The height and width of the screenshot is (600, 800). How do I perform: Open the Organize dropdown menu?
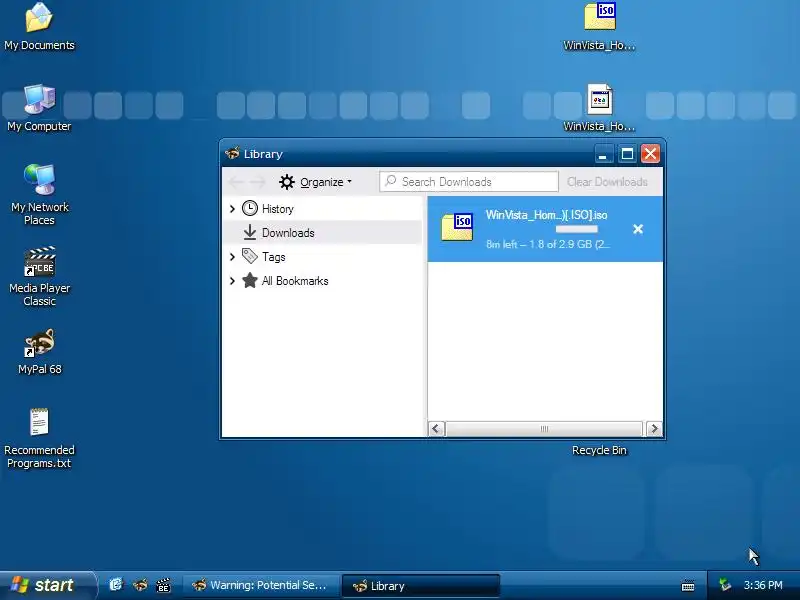tap(316, 182)
